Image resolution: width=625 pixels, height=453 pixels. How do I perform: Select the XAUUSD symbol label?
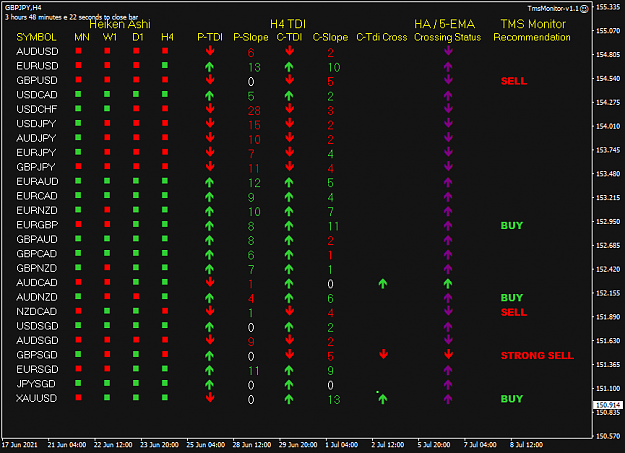[x=36, y=398]
